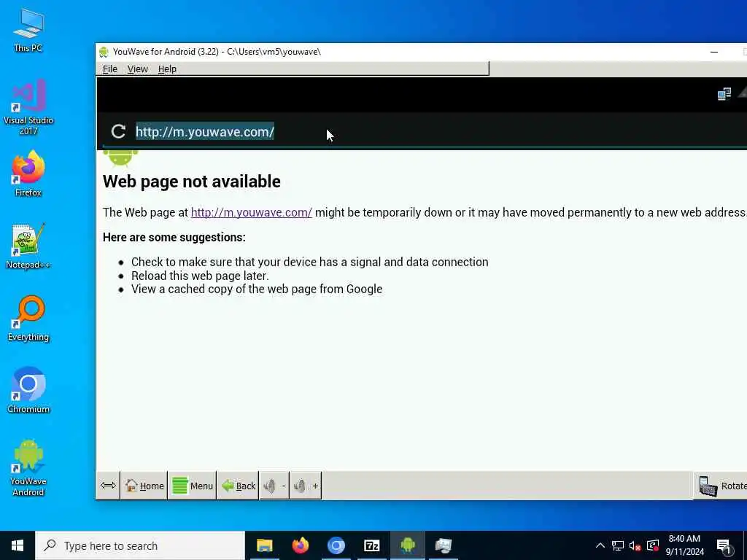Click the YouWave title bar Android icon
This screenshot has height=560, width=747.
(x=104, y=52)
